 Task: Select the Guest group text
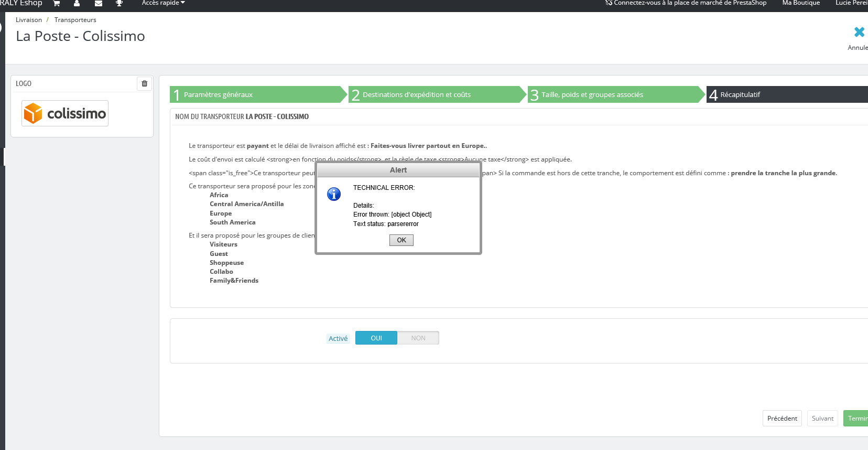(x=219, y=254)
